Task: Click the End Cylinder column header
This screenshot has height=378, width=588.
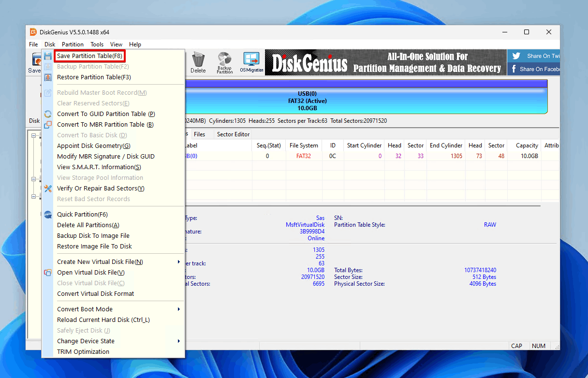Action: pyautogui.click(x=446, y=145)
